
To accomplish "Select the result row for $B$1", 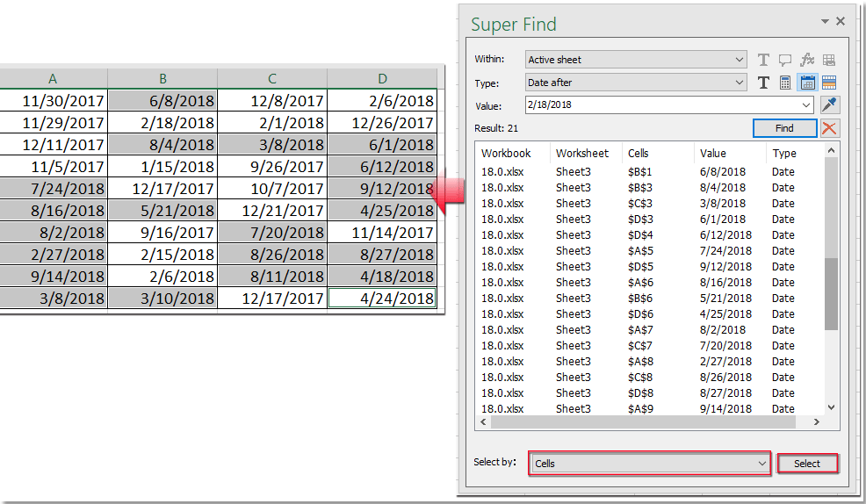I will (x=650, y=172).
